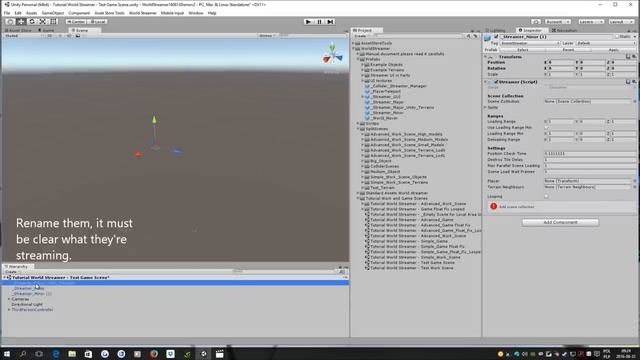Open Windows search from the taskbar
This screenshot has width=640, height=360.
[23, 353]
